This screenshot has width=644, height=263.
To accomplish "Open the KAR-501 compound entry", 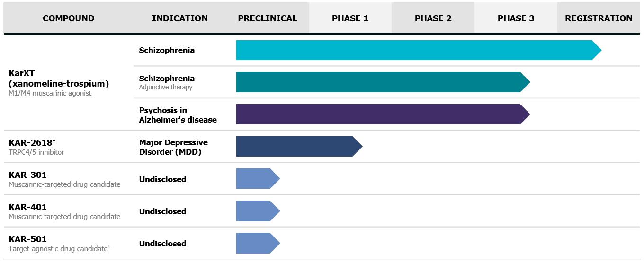I will [28, 239].
